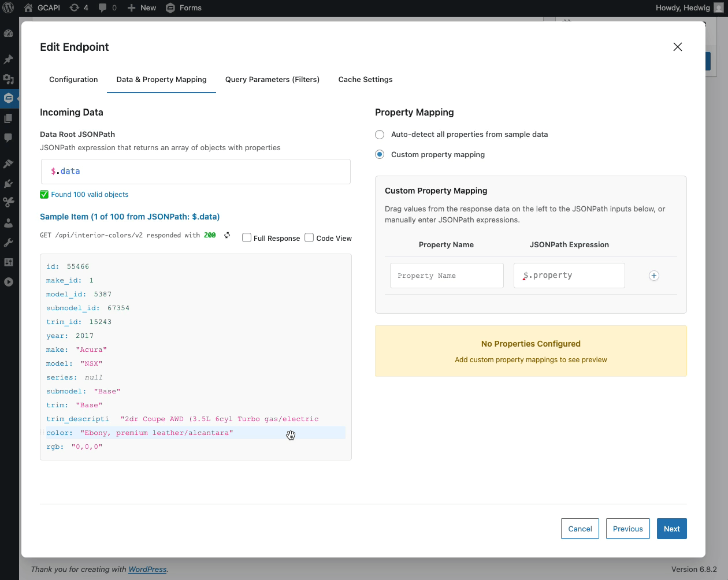This screenshot has width=728, height=580.
Task: Click the play-circle icon in sidebar
Action: [9, 282]
